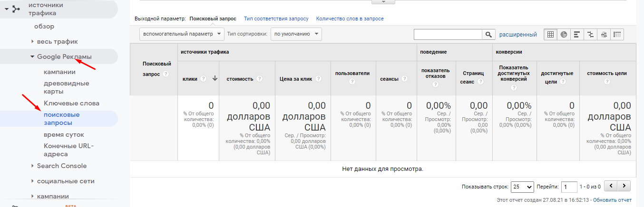Select Тип соответствия запроса dimension

click(x=276, y=19)
